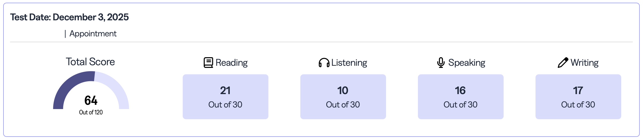Select the Total Score label
This screenshot has height=139, width=644.
(x=90, y=62)
